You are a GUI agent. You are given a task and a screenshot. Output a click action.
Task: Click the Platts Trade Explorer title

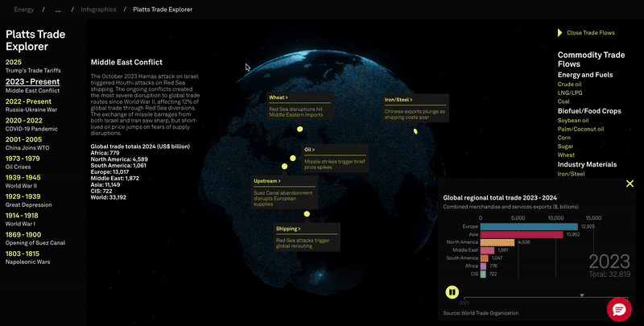35,40
